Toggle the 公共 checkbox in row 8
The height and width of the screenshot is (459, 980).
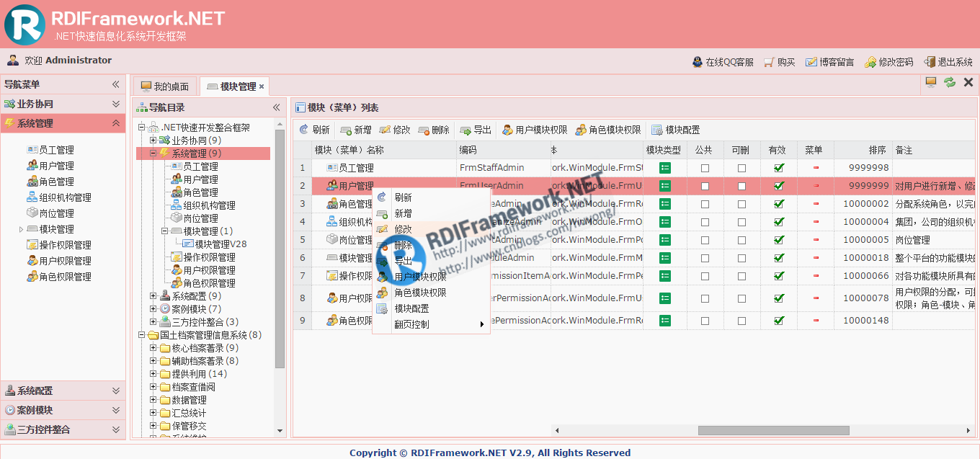pos(705,298)
